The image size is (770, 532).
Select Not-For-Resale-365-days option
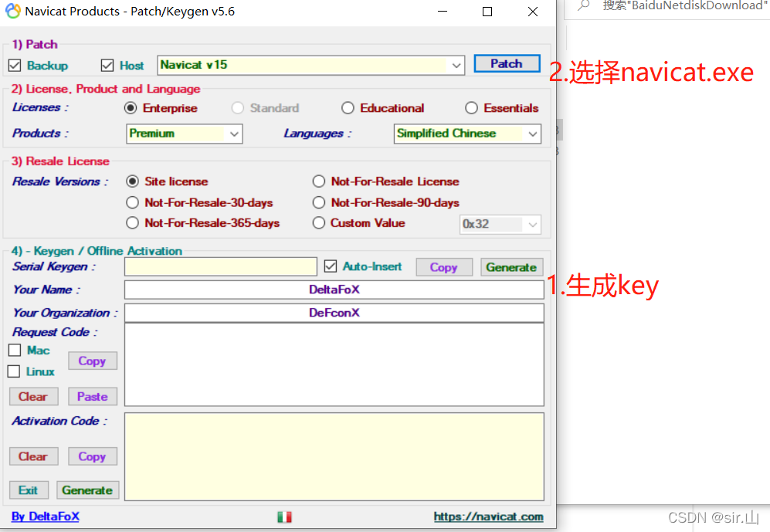(133, 223)
